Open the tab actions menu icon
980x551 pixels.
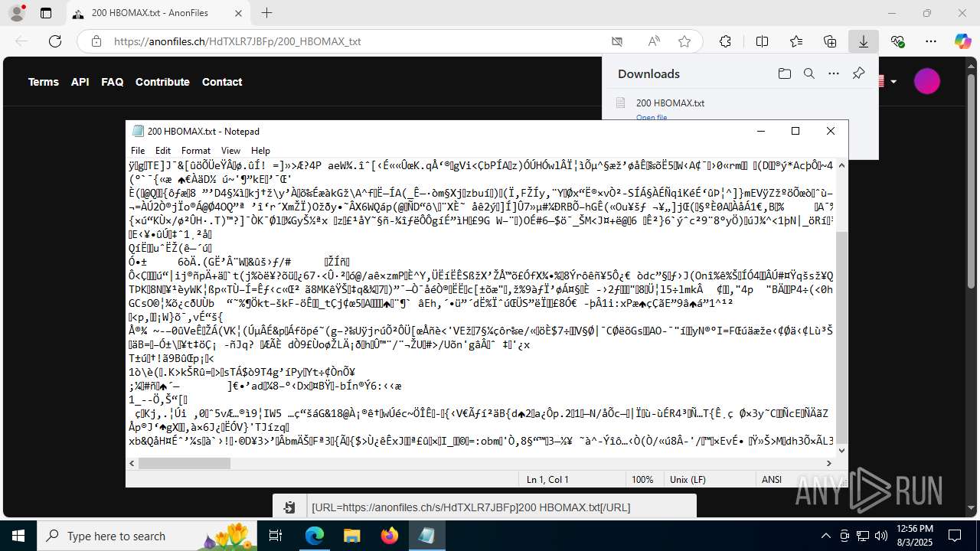46,13
